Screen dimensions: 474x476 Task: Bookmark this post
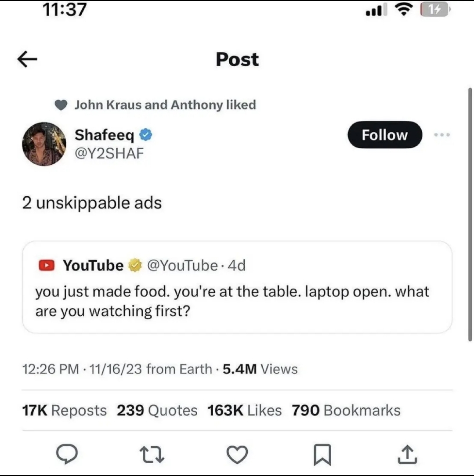pos(323,455)
